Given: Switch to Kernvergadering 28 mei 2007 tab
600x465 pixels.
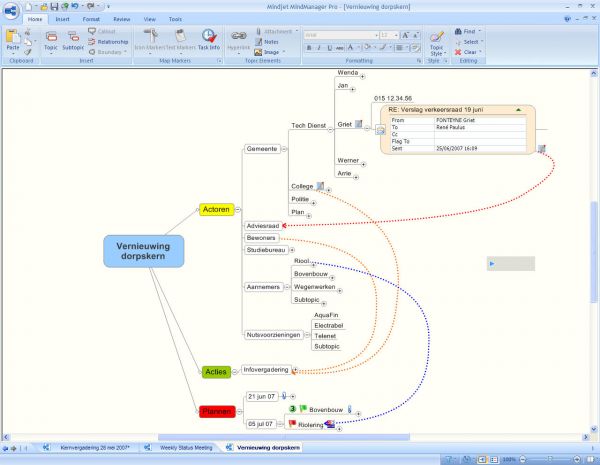Looking at the screenshot, I should coord(95,447).
